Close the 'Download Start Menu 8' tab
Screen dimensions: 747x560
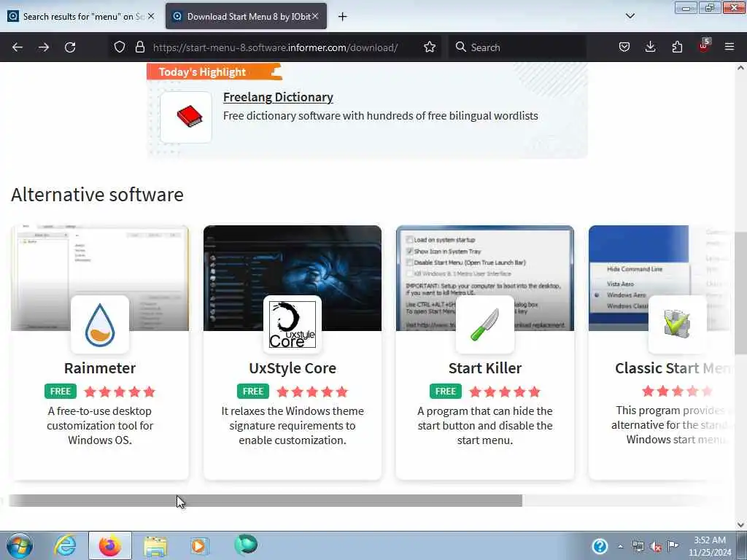(x=315, y=16)
